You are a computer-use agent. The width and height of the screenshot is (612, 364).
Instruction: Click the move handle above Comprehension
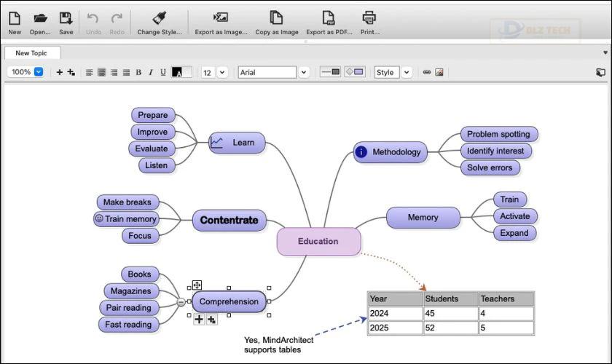(x=197, y=285)
